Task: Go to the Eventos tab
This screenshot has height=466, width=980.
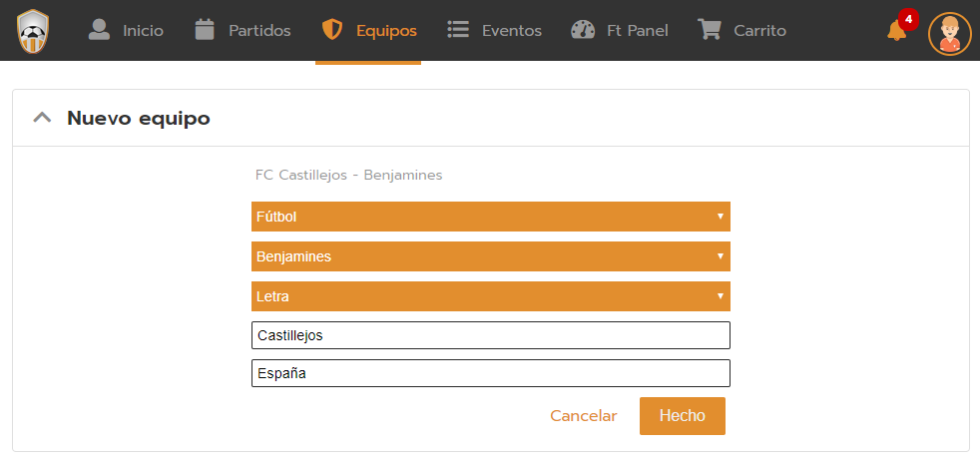Action: [x=511, y=31]
